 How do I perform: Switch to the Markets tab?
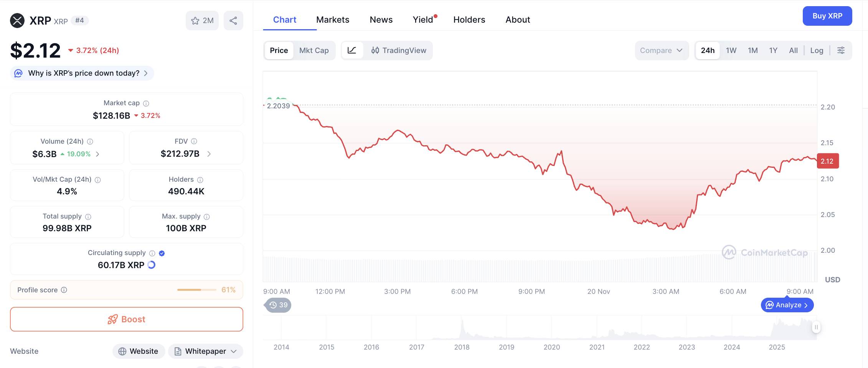(332, 19)
